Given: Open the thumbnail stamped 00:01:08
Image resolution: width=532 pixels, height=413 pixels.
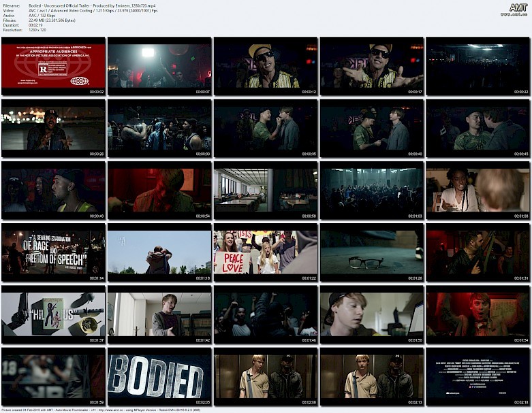Looking at the screenshot, I should [x=478, y=191].
